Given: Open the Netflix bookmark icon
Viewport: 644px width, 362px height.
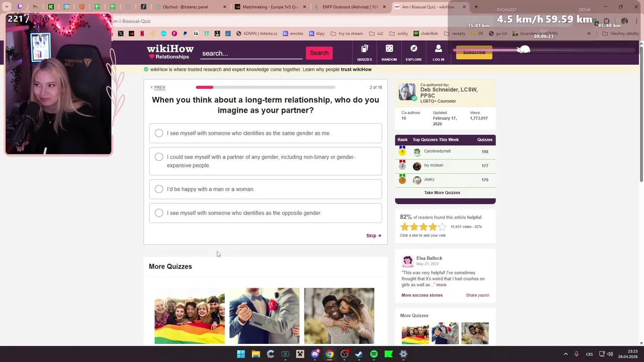Looking at the screenshot, I should [x=142, y=34].
